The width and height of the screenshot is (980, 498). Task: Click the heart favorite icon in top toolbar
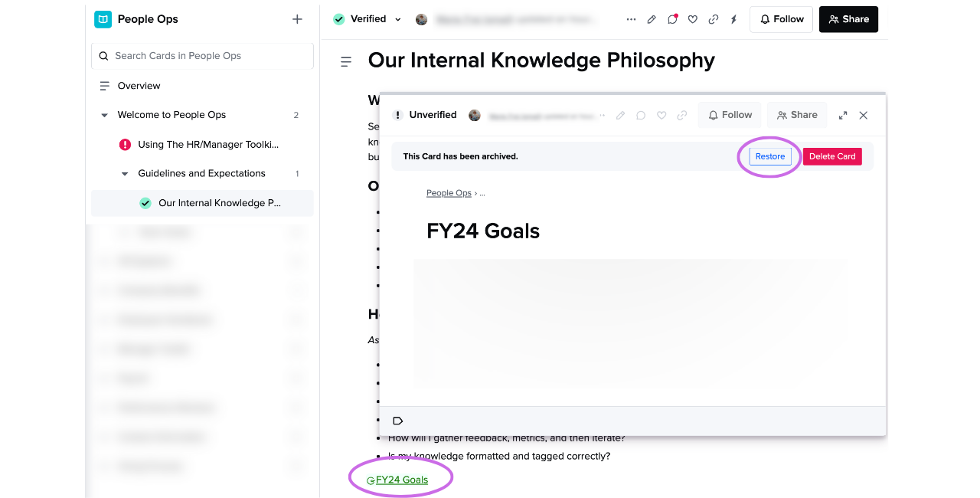[693, 19]
